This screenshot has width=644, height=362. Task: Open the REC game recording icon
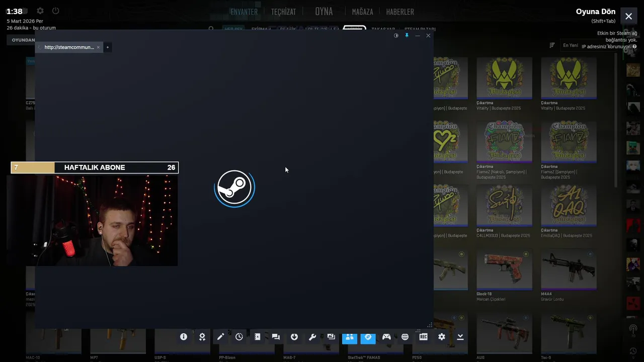point(424,337)
